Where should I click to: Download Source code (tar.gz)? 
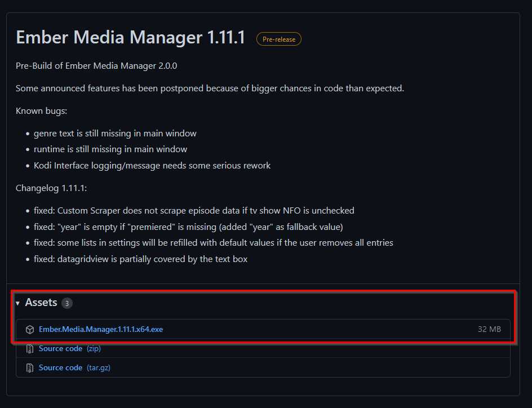pyautogui.click(x=74, y=367)
